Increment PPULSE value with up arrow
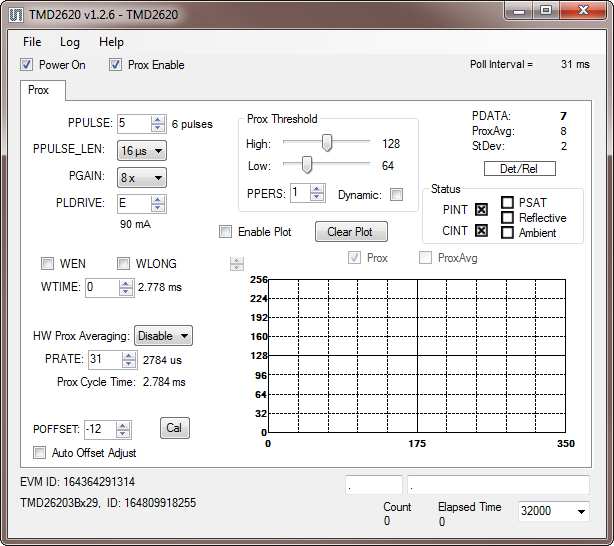Viewport: 614px width, 546px height. click(158, 120)
